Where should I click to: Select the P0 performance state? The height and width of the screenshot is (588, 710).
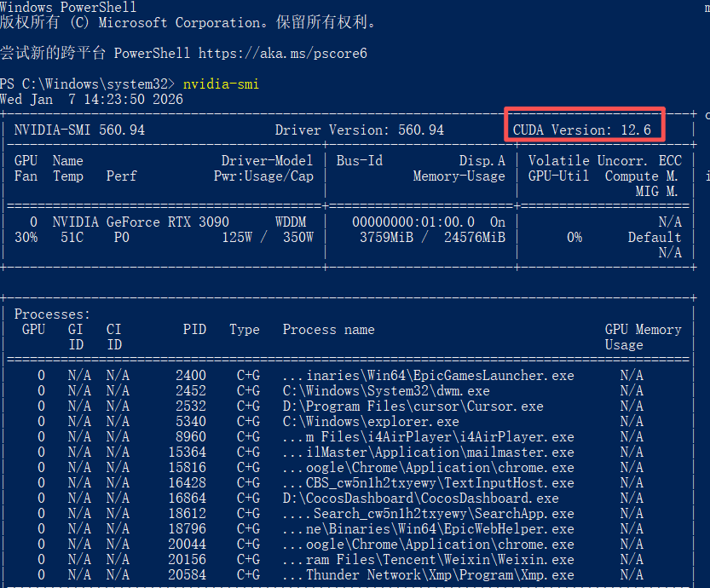tap(121, 238)
